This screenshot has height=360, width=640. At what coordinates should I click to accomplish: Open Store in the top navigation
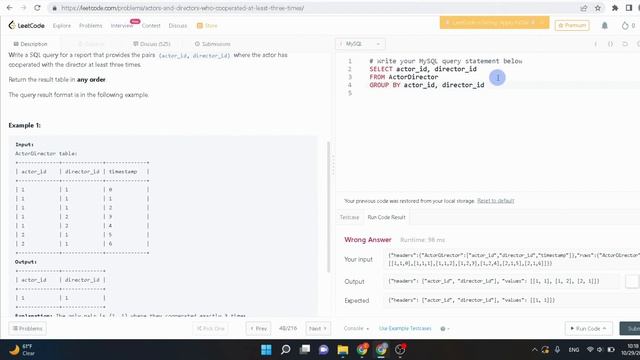207,25
